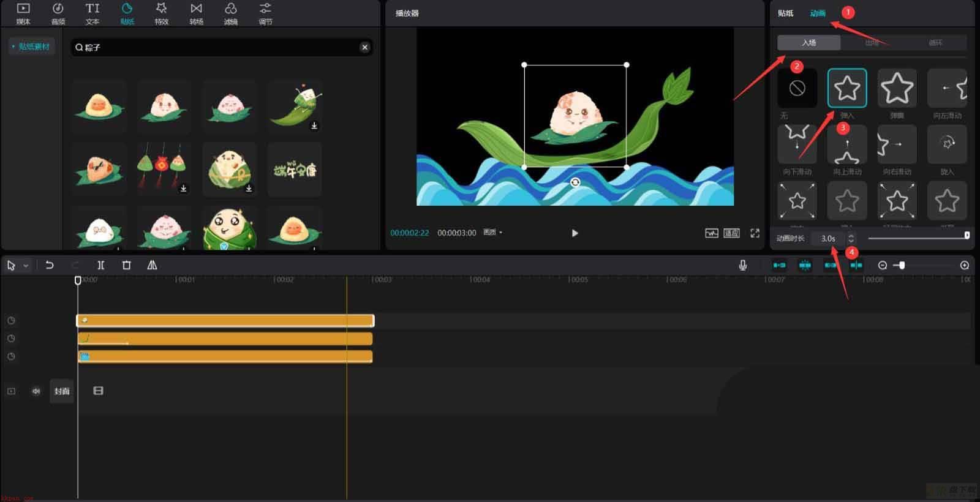Mute the main track audio speaker icon
This screenshot has width=980, height=502.
click(x=36, y=391)
